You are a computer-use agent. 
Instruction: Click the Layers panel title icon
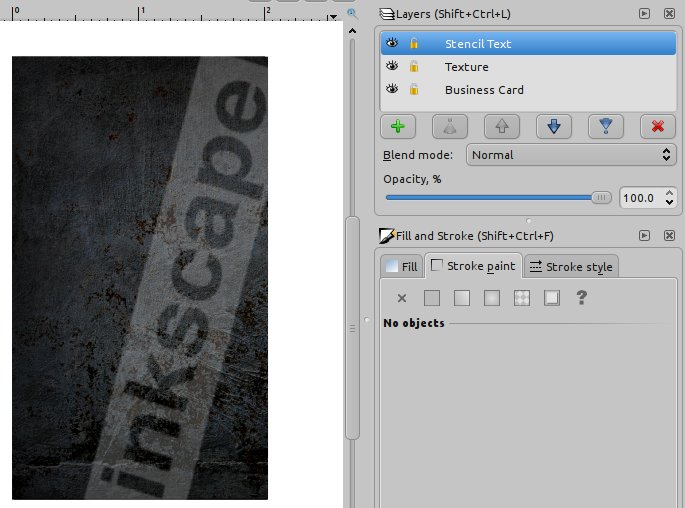click(387, 14)
